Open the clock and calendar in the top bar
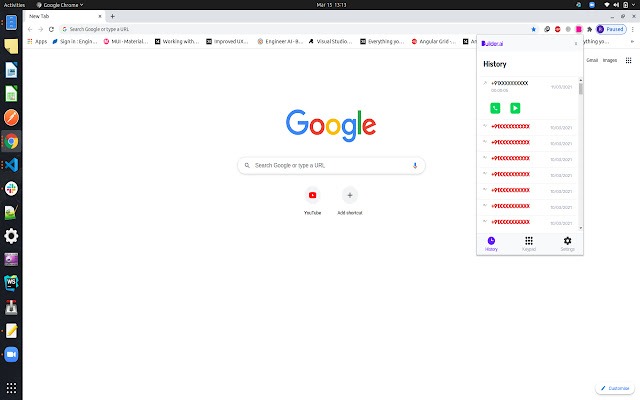 pos(331,5)
